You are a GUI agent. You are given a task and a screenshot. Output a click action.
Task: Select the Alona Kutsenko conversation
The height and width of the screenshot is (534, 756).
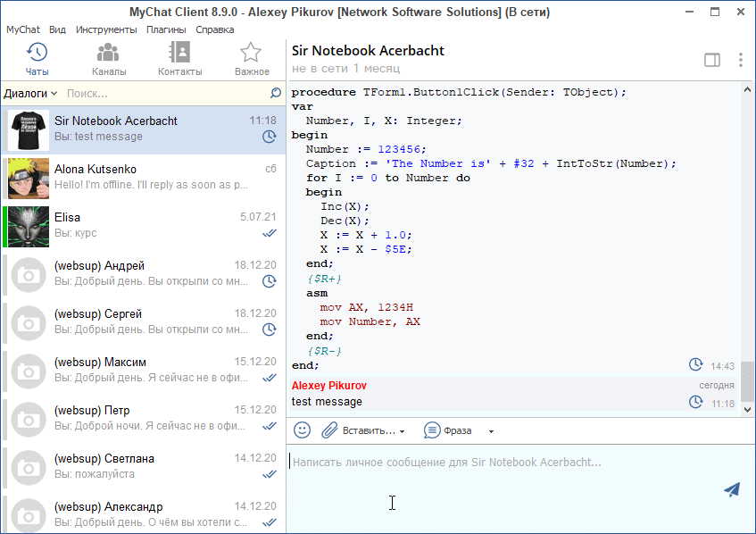coord(143,177)
